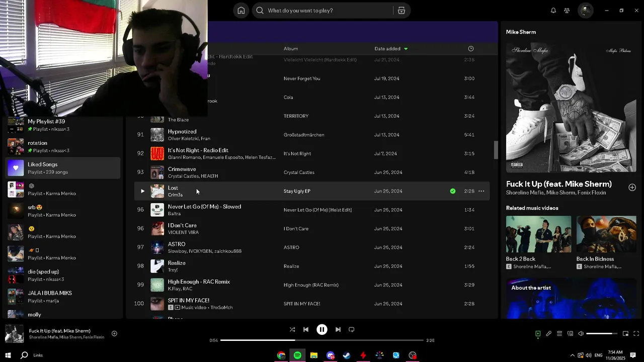
Task: Open My Playlist #39 in sidebar
Action: point(63,125)
